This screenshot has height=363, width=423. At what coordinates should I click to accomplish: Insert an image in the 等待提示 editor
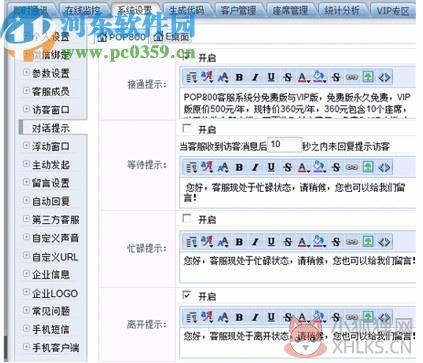click(x=368, y=167)
